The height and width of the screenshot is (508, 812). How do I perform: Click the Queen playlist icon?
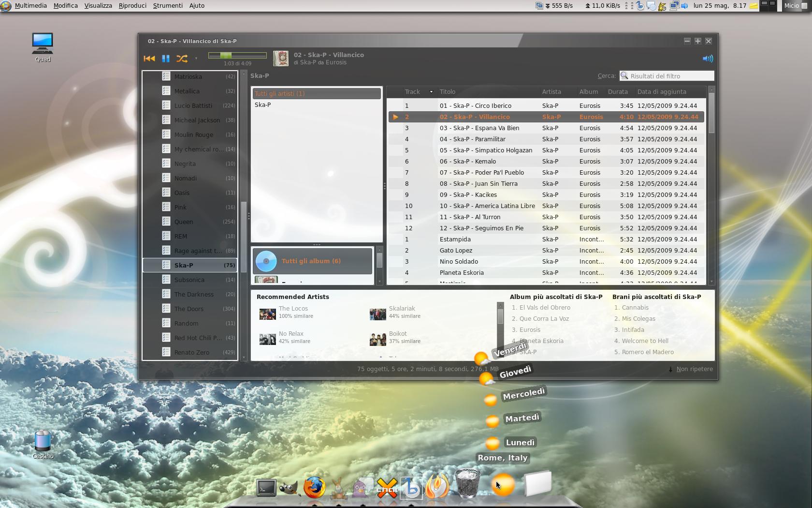[166, 222]
